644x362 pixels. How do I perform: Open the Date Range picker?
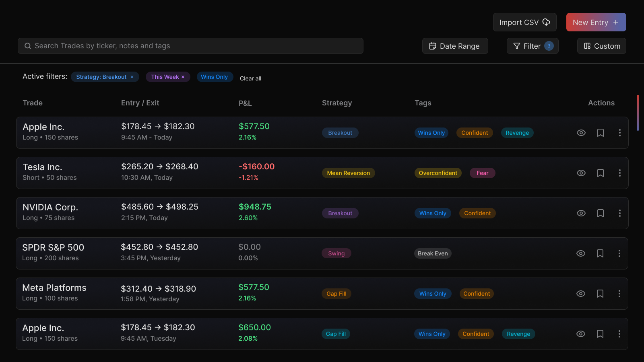click(x=455, y=46)
